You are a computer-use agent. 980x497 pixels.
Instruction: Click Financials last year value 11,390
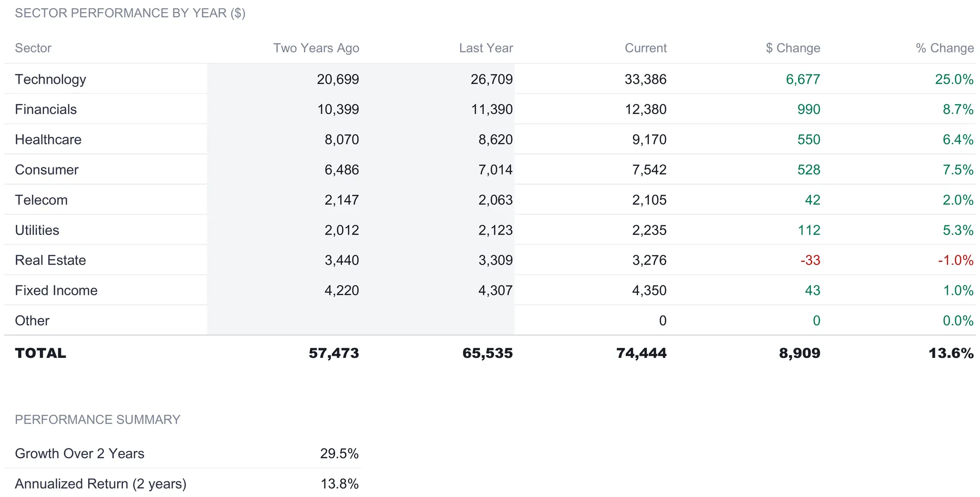[492, 109]
